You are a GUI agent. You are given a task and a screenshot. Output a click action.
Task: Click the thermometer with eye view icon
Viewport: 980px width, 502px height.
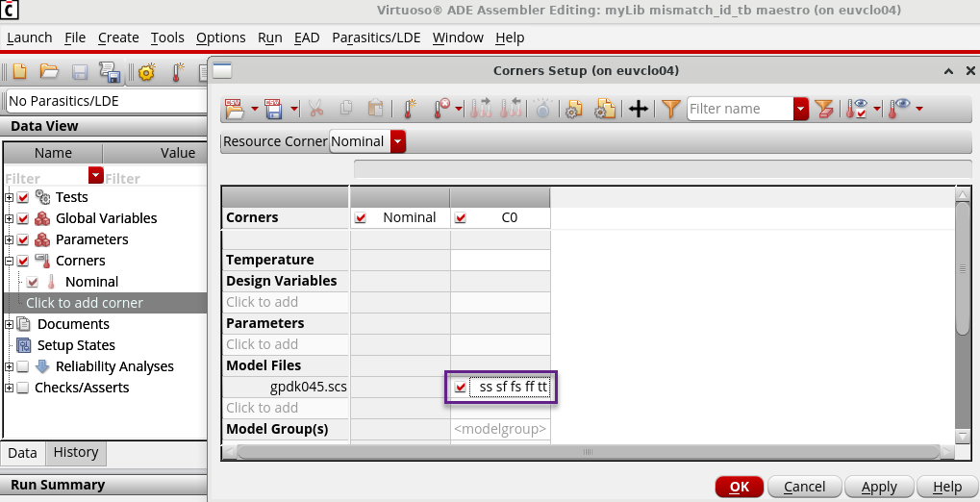point(900,109)
